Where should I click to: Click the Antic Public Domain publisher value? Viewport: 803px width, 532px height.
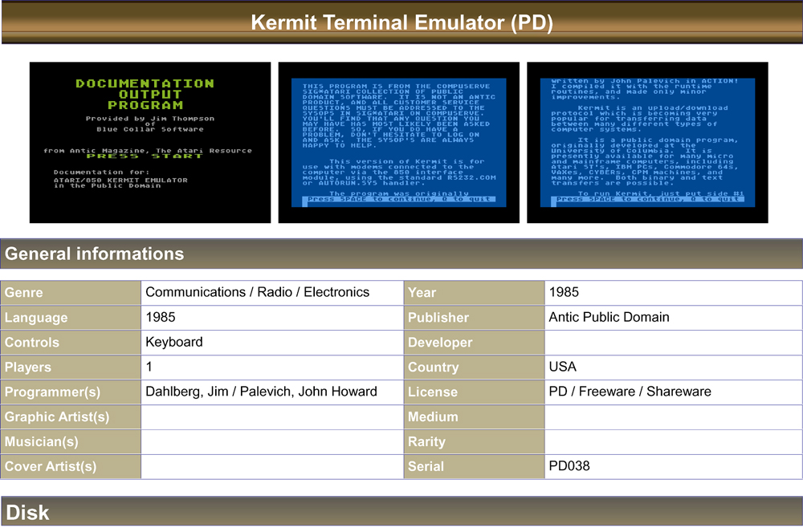[x=609, y=318]
